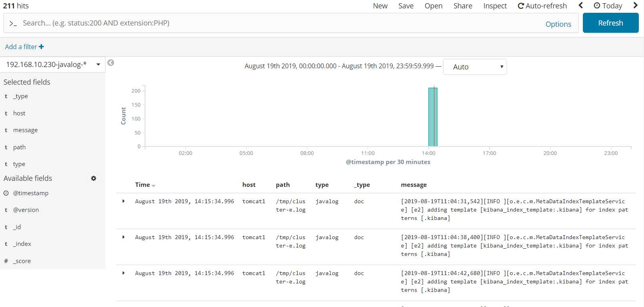Open search Options link
This screenshot has width=644, height=307.
pos(558,24)
